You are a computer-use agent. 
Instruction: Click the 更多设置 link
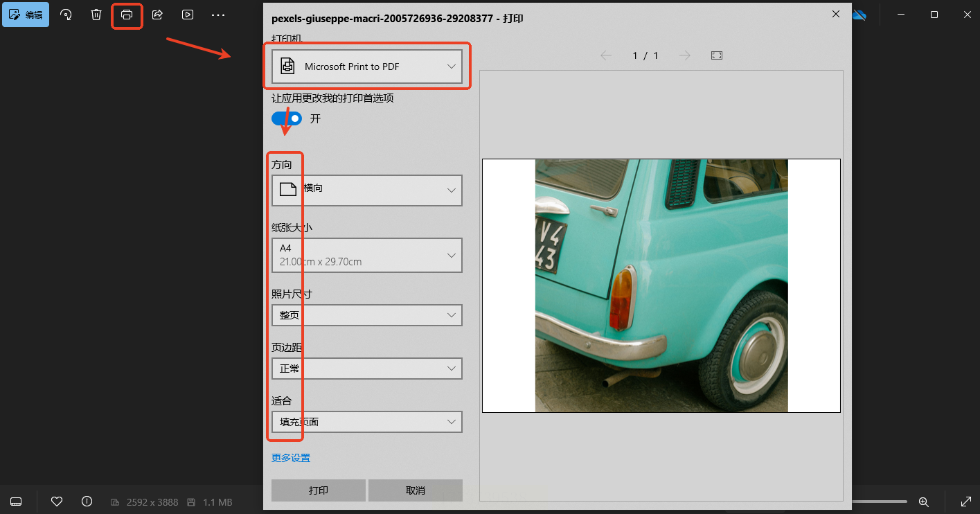291,458
